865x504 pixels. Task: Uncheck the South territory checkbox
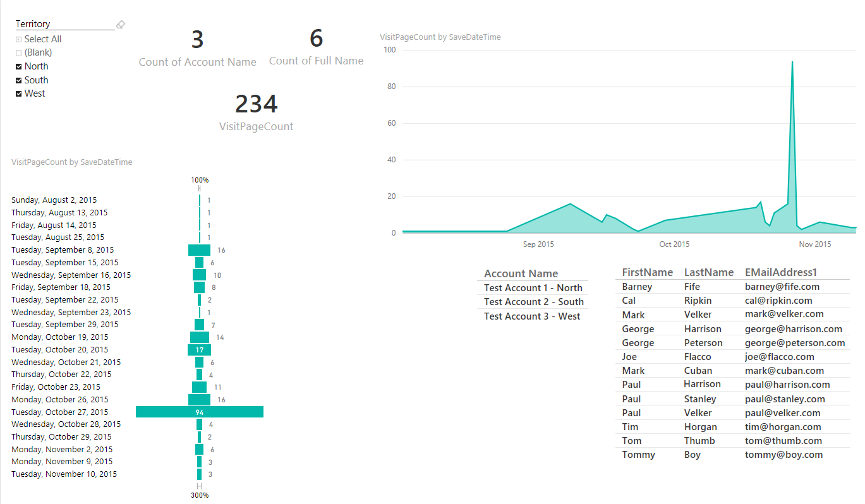(x=19, y=80)
